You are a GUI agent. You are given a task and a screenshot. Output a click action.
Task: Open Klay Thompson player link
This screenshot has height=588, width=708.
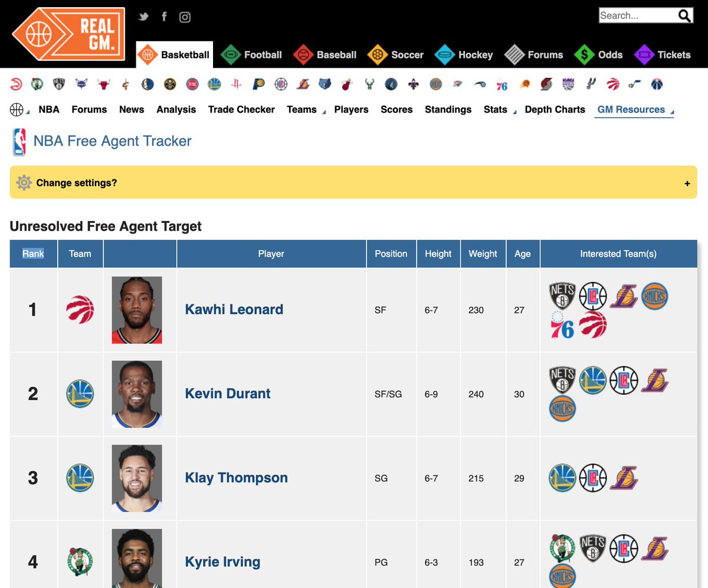(x=237, y=478)
